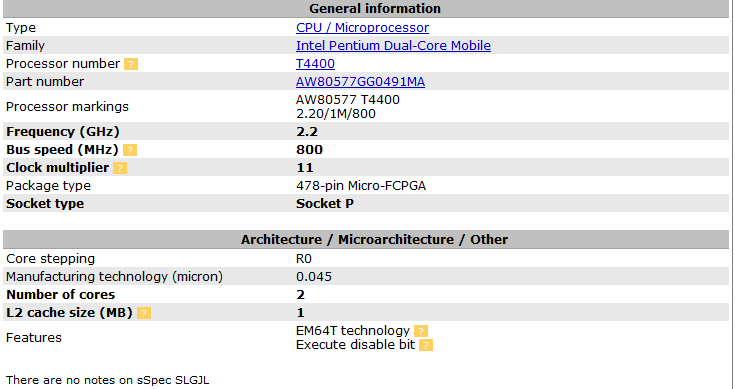This screenshot has height=389, width=735.
Task: Open the T4400 processor number link
Action: click(x=315, y=64)
